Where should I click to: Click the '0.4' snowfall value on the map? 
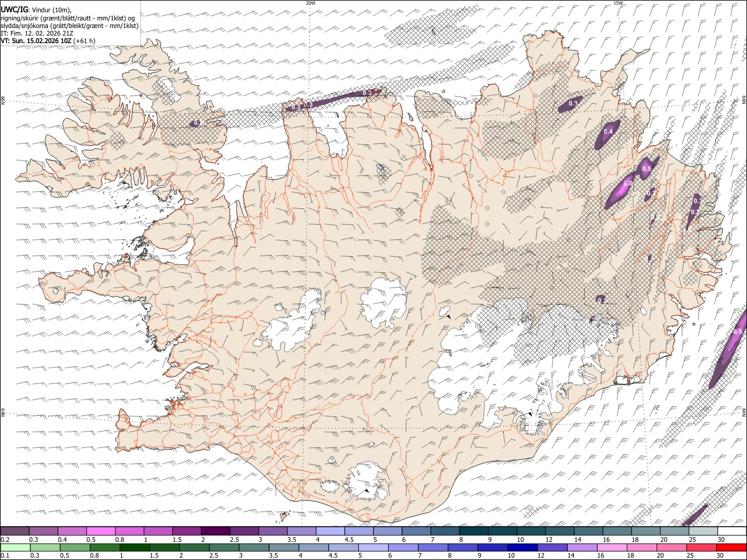pos(608,131)
